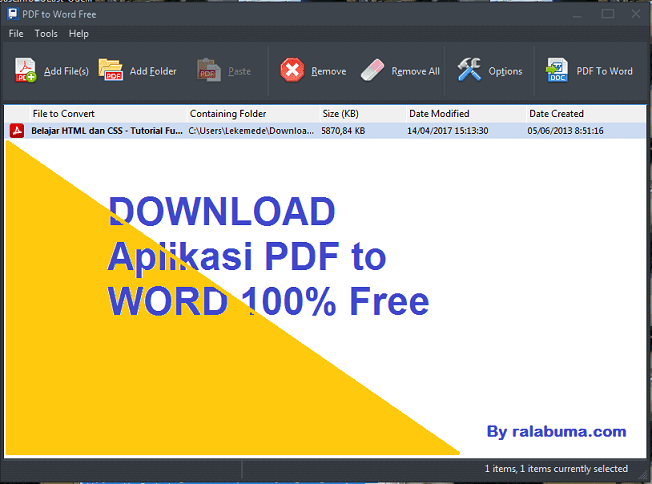This screenshot has width=652, height=484.
Task: Minimize the PDF to Word Free window
Action: coord(577,14)
